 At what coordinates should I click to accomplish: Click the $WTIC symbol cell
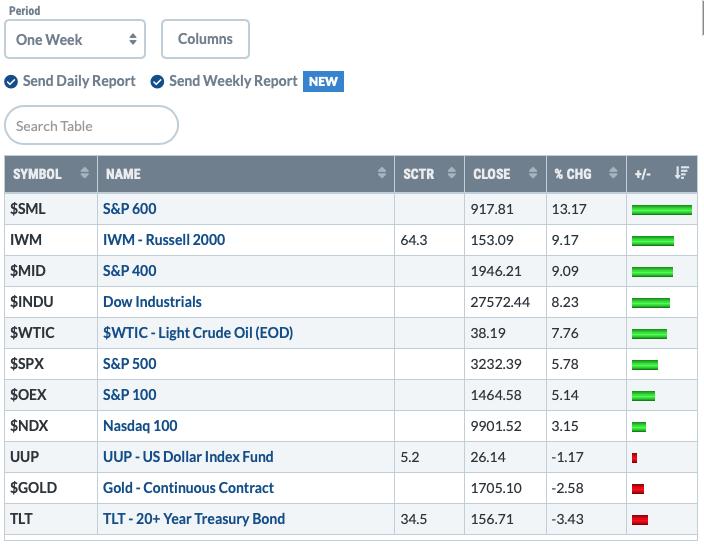[x=51, y=333]
